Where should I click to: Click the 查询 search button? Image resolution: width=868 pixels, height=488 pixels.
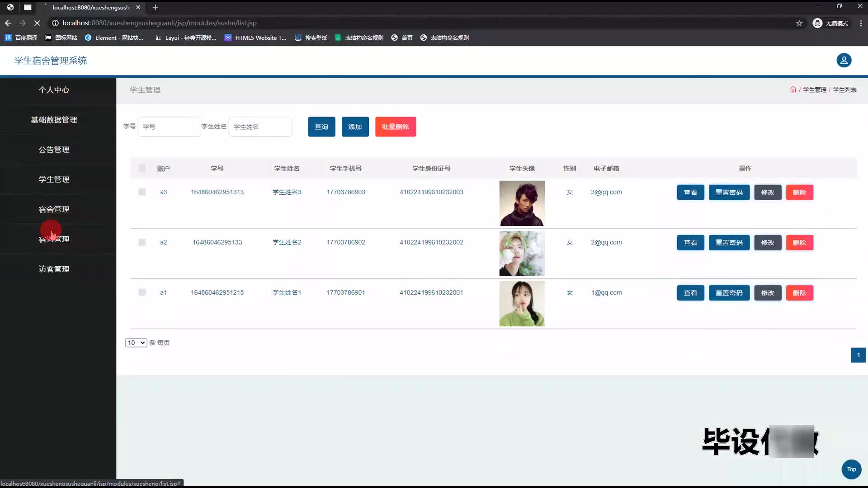321,127
